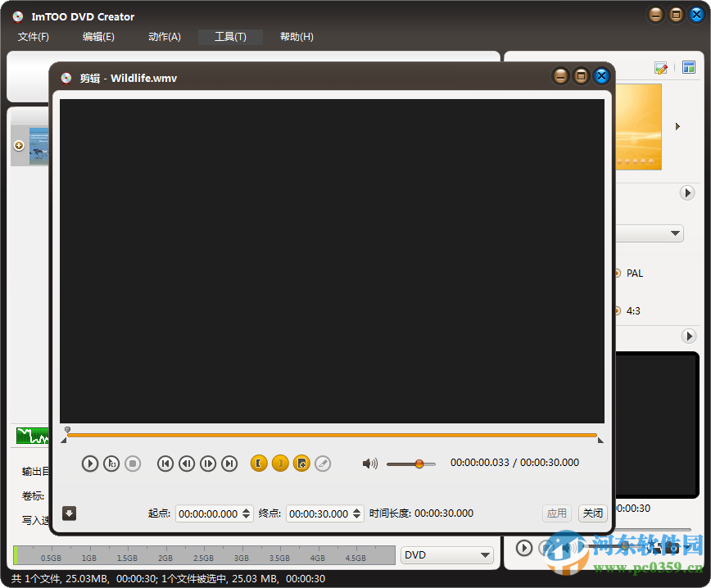Jump to the last frame of the clip
711x588 pixels.
[229, 463]
